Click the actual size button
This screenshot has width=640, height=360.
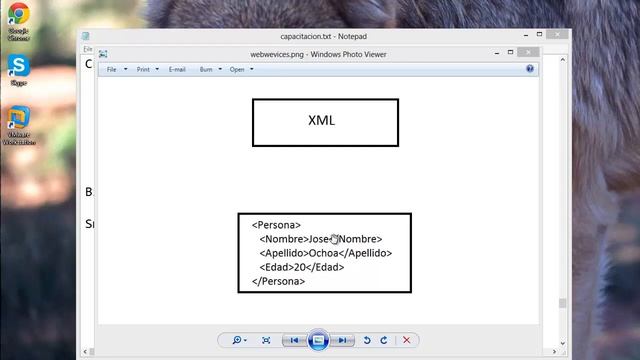coord(266,340)
